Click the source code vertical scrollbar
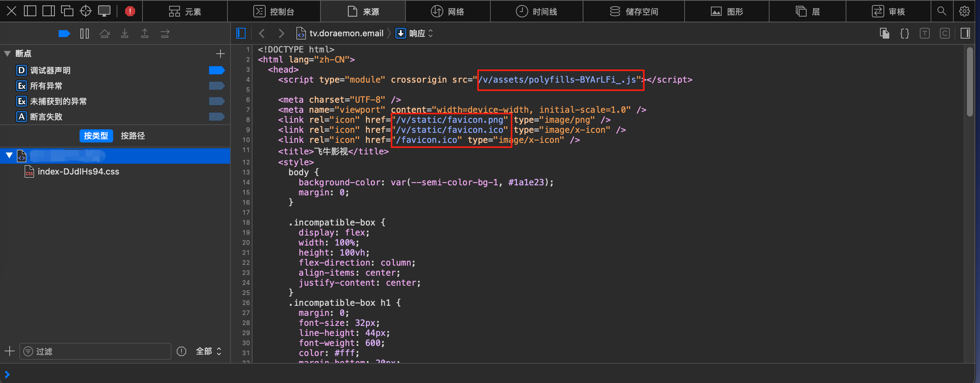The width and height of the screenshot is (980, 383). pos(970,81)
